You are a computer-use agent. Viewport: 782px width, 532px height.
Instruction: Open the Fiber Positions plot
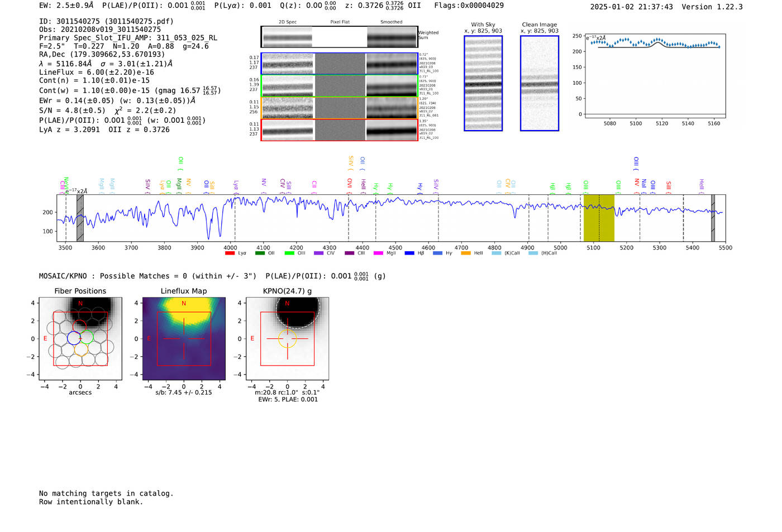click(80, 338)
